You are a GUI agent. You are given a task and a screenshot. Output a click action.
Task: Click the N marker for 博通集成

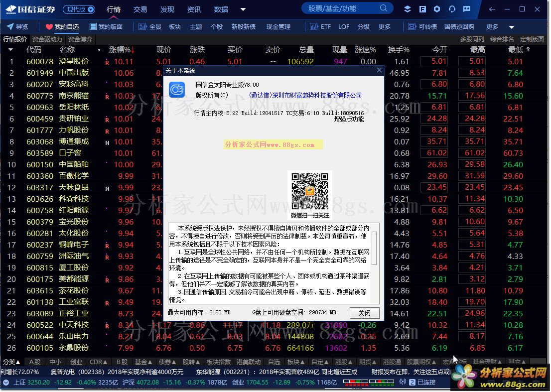(107, 143)
